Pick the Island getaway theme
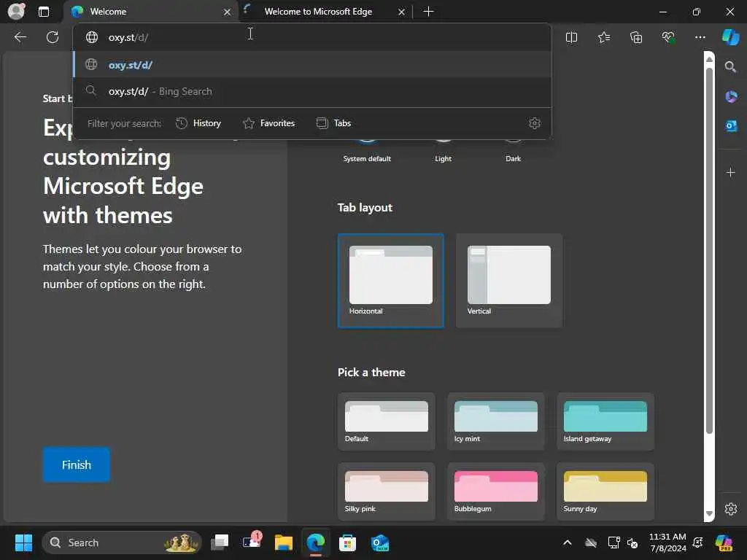This screenshot has width=747, height=560. tap(605, 421)
